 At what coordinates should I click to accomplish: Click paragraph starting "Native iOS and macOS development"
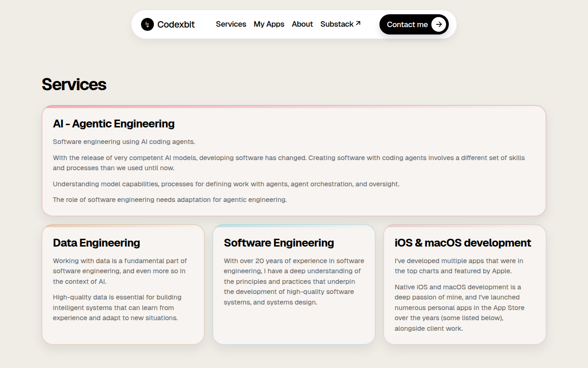tap(459, 308)
